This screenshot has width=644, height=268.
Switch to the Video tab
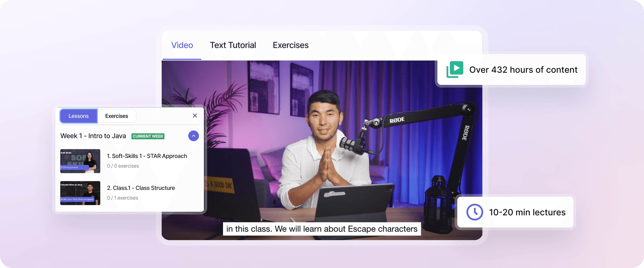click(182, 45)
